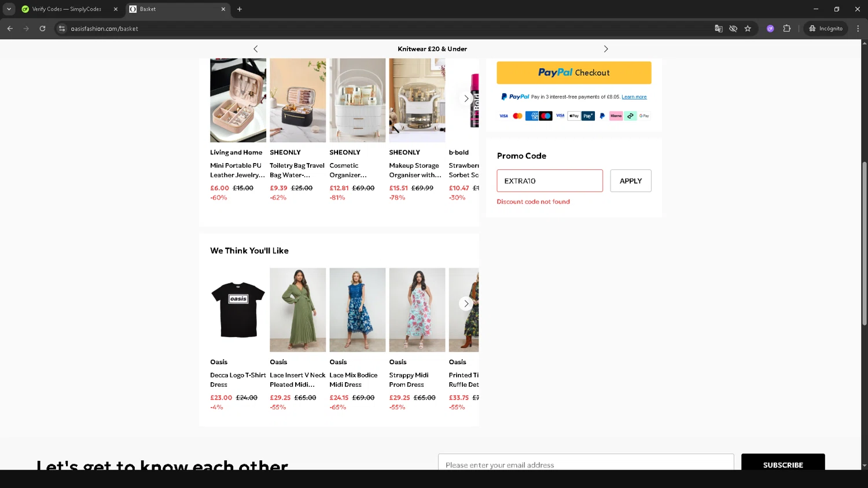
Task: Show previous promo banner message
Action: pyautogui.click(x=256, y=49)
